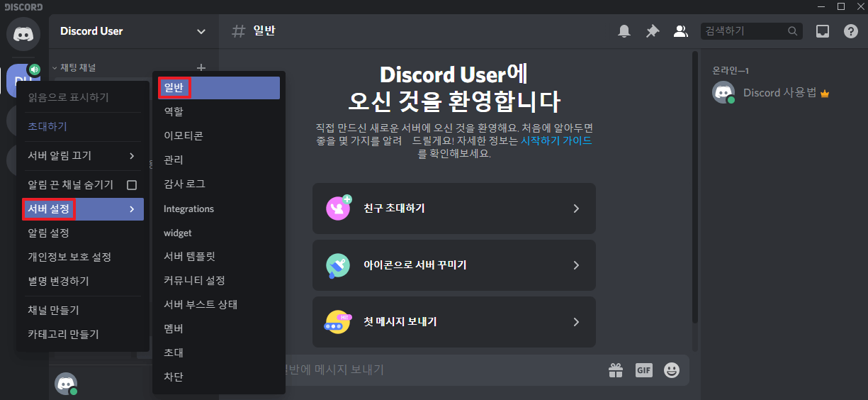Open 친구 초대하기 card chevron
The height and width of the screenshot is (400, 868).
coord(576,209)
